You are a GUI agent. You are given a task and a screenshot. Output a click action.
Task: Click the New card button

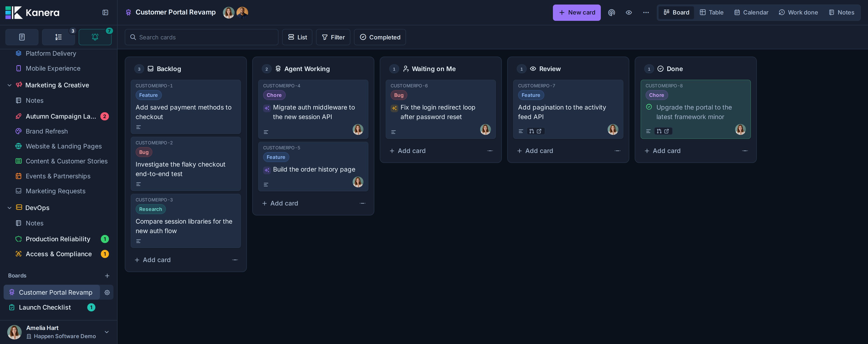pyautogui.click(x=577, y=12)
